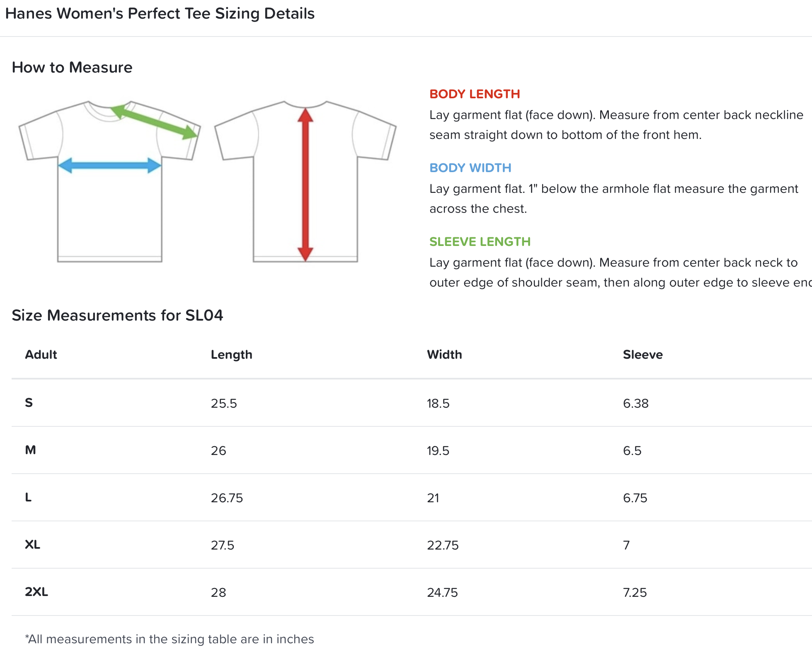The image size is (812, 652).
Task: Select the S size row label
Action: [x=29, y=403]
